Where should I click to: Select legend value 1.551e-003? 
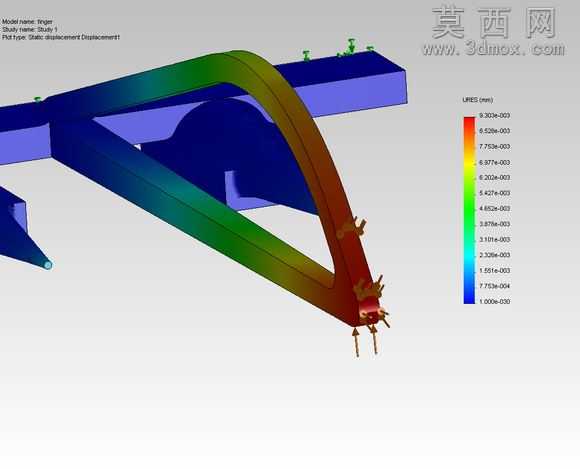pyautogui.click(x=495, y=270)
